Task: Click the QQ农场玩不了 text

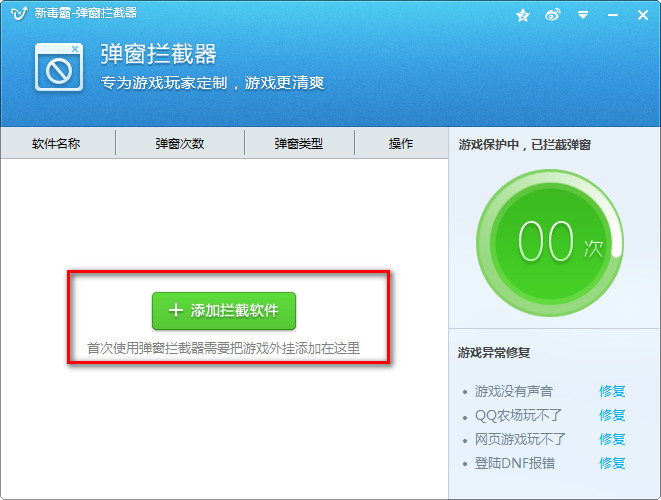Action: click(x=518, y=415)
